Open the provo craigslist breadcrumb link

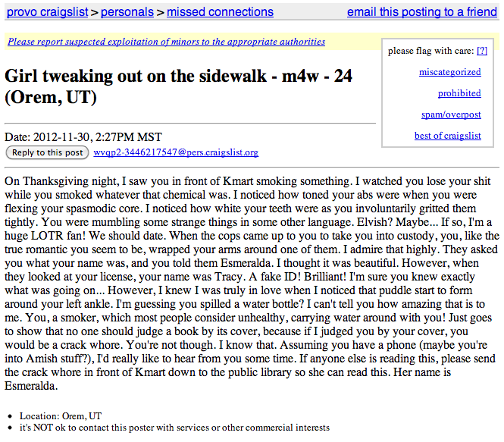tap(47, 12)
